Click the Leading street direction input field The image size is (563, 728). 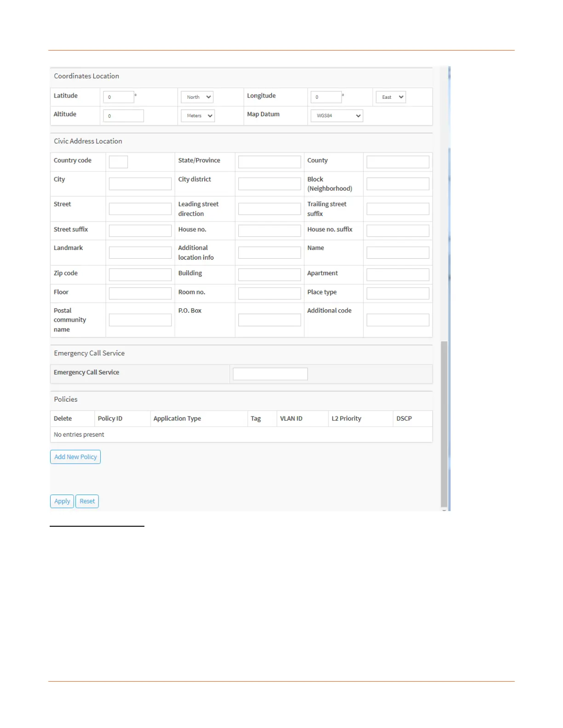pyautogui.click(x=270, y=209)
